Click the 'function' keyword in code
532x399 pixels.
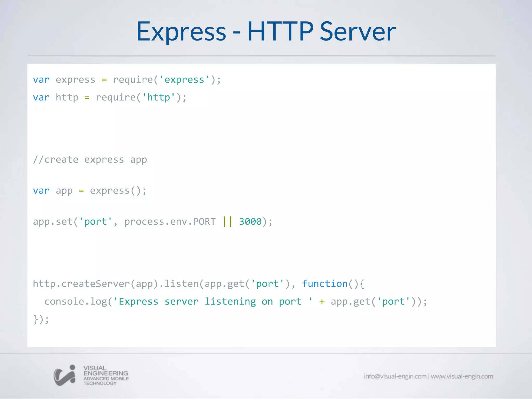click(325, 284)
